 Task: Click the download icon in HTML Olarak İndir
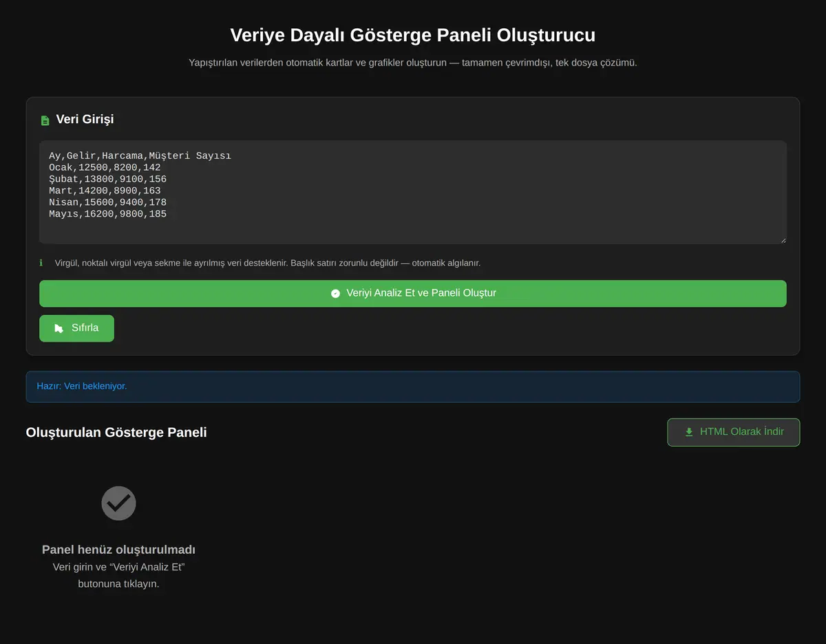coord(689,432)
